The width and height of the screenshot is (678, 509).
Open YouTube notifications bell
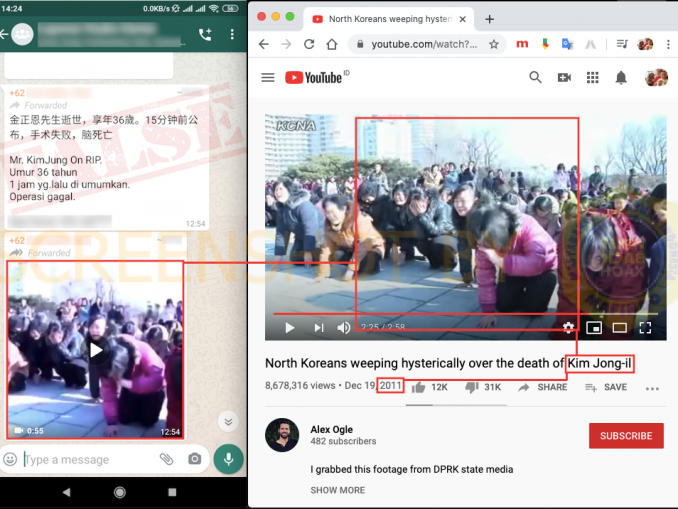point(621,77)
